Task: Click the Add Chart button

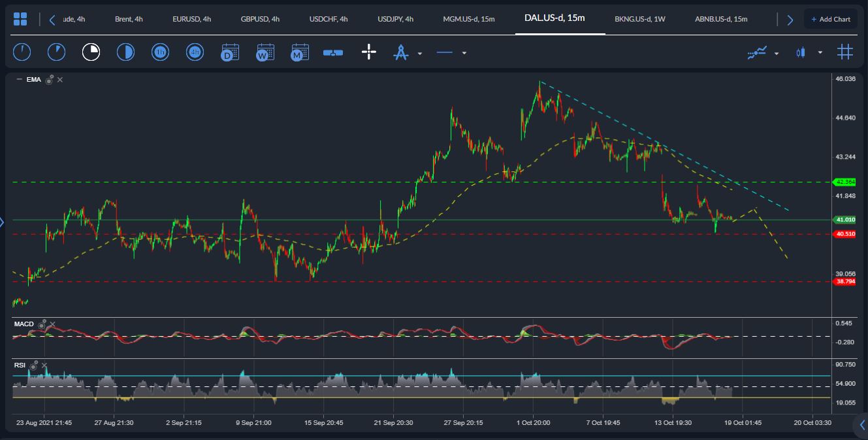Action: tap(831, 20)
